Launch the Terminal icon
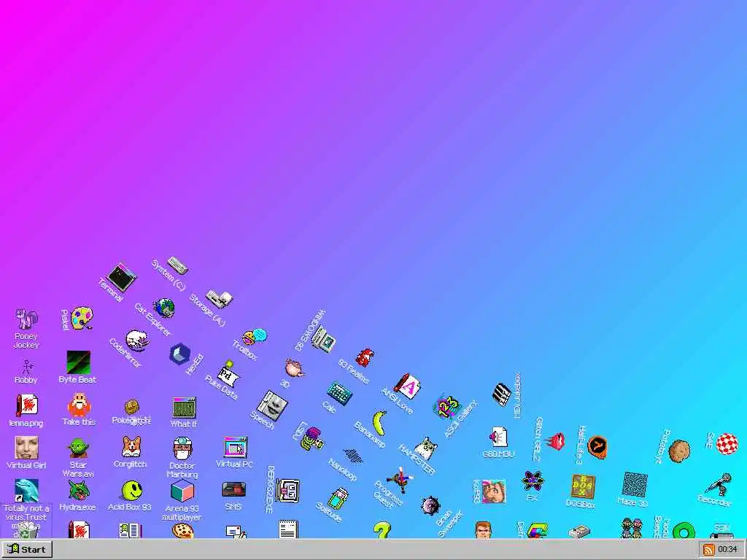This screenshot has width=747, height=560. point(122,278)
